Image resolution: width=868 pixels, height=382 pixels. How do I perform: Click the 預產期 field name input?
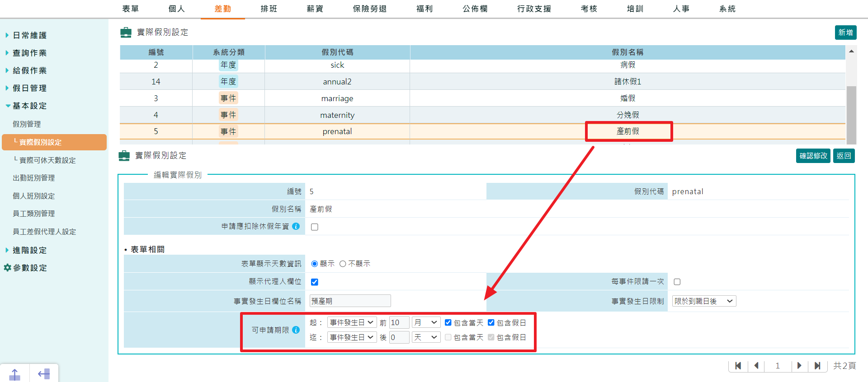350,301
